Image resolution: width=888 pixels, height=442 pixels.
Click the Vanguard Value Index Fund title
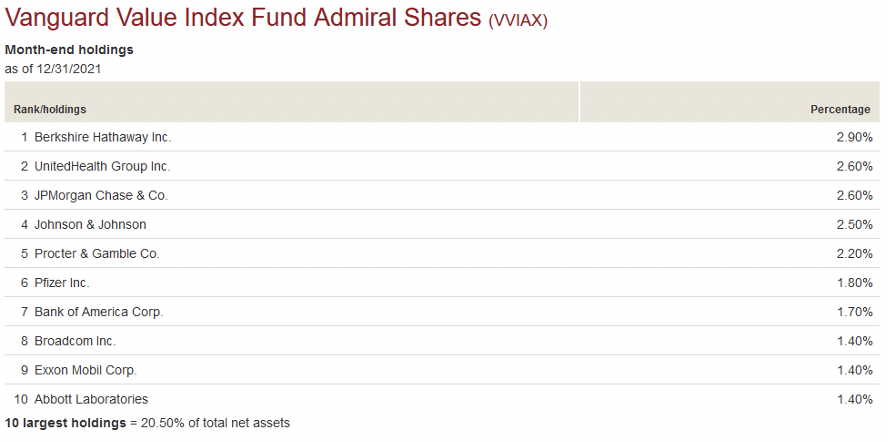click(244, 19)
